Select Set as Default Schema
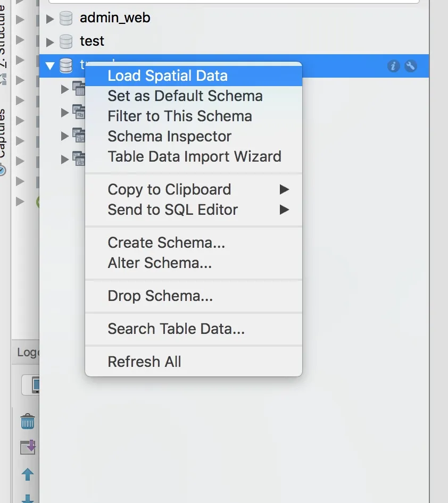The height and width of the screenshot is (503, 448). [185, 96]
